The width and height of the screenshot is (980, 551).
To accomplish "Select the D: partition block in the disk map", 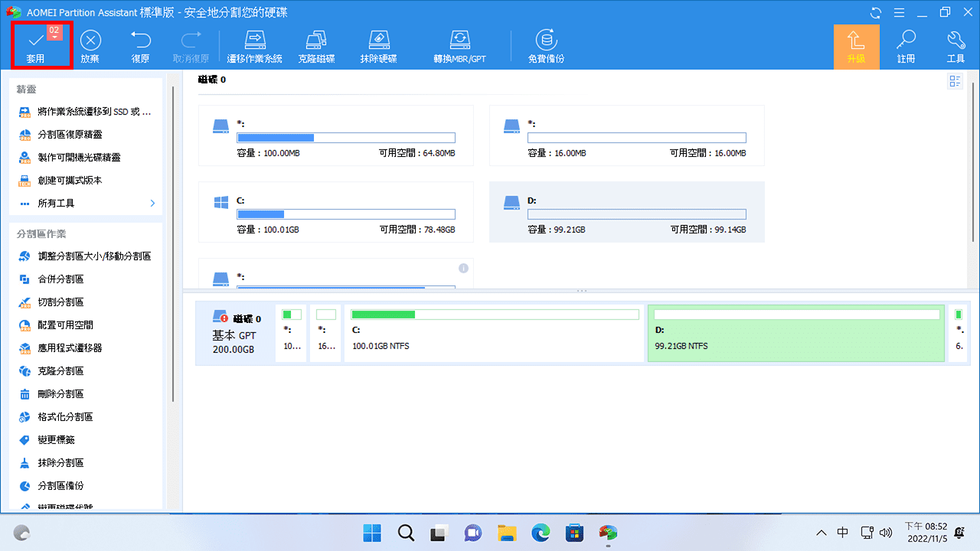I will (795, 332).
